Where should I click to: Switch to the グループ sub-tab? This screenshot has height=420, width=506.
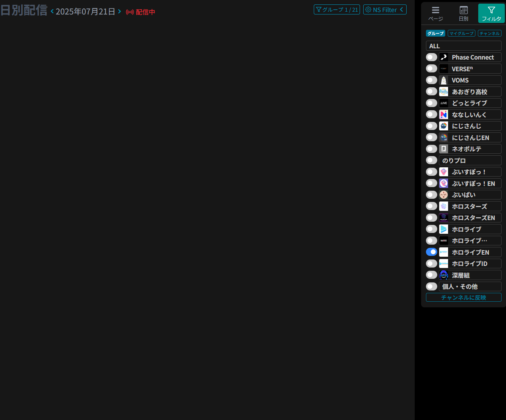tap(436, 33)
